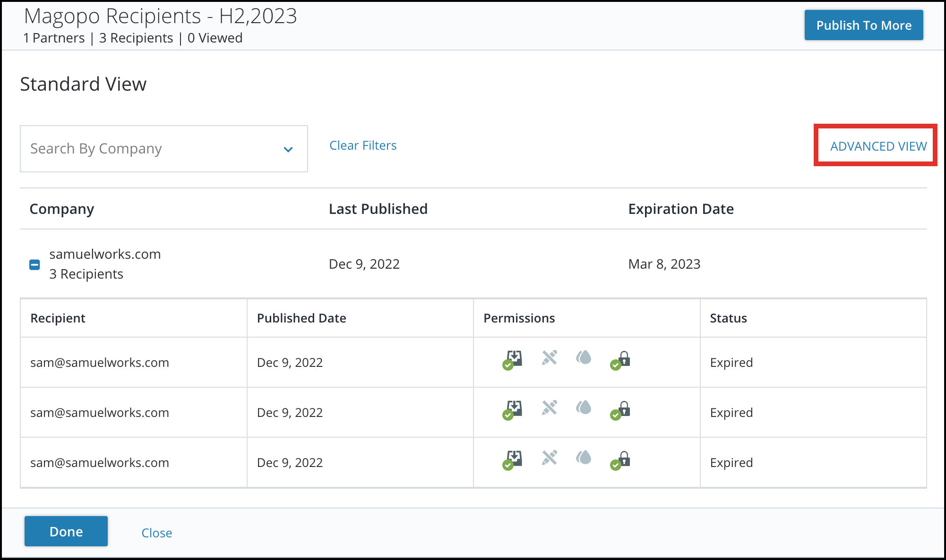This screenshot has width=946, height=560.
Task: Click the 3 Recipients label under samuelworks.com
Action: coord(86,274)
